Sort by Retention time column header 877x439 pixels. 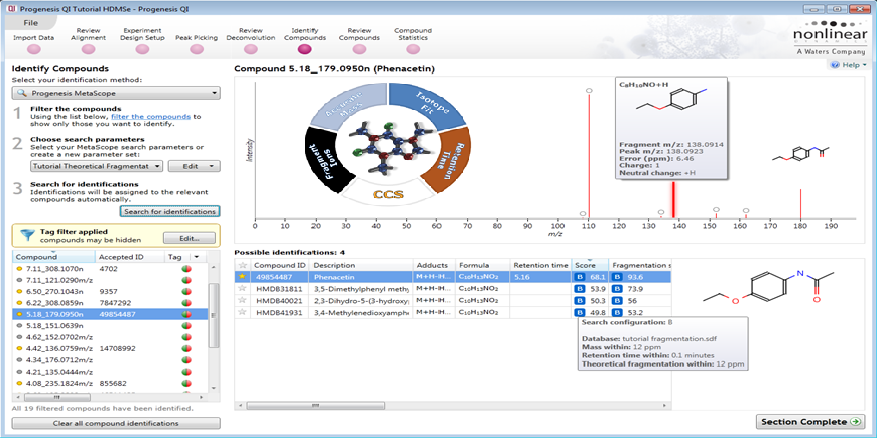click(x=540, y=265)
